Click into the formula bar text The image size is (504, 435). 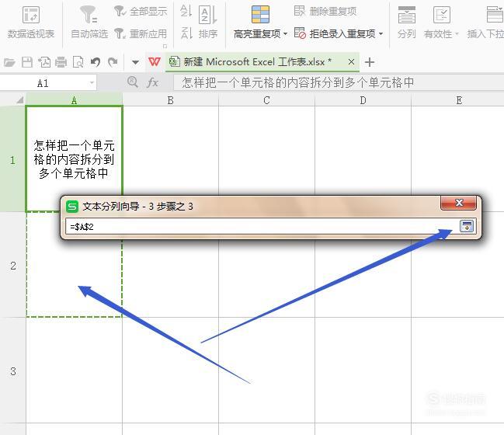(339, 83)
